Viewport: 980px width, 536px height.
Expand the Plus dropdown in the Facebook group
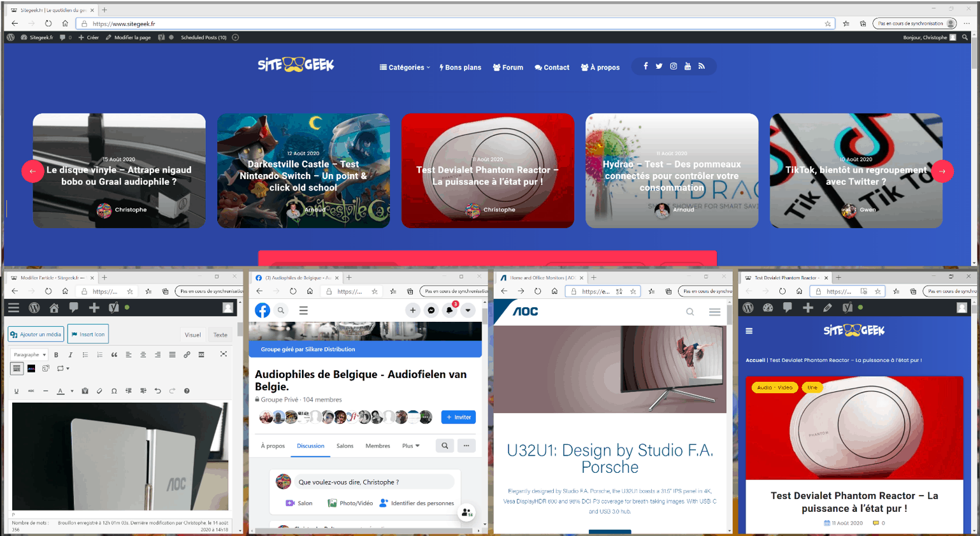click(411, 446)
